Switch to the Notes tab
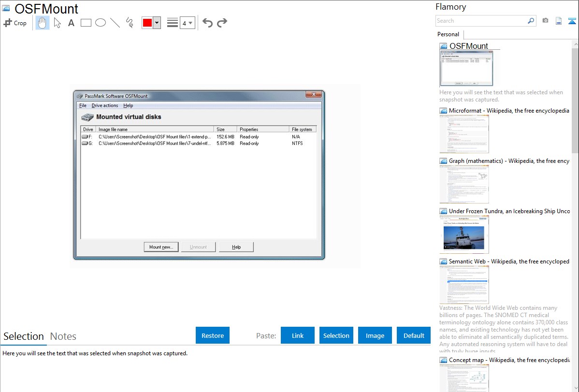This screenshot has height=392, width=579. [63, 336]
